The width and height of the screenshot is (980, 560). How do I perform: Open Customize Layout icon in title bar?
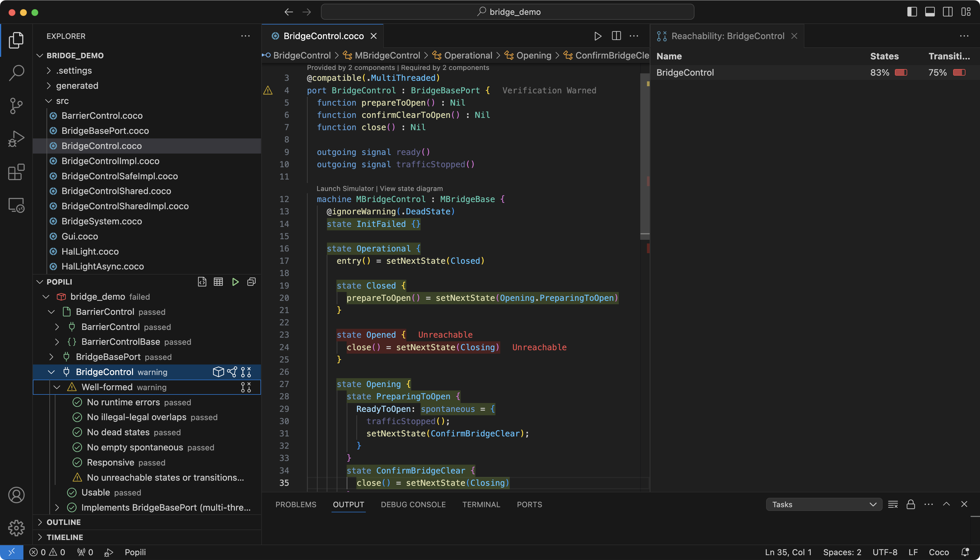coord(966,12)
